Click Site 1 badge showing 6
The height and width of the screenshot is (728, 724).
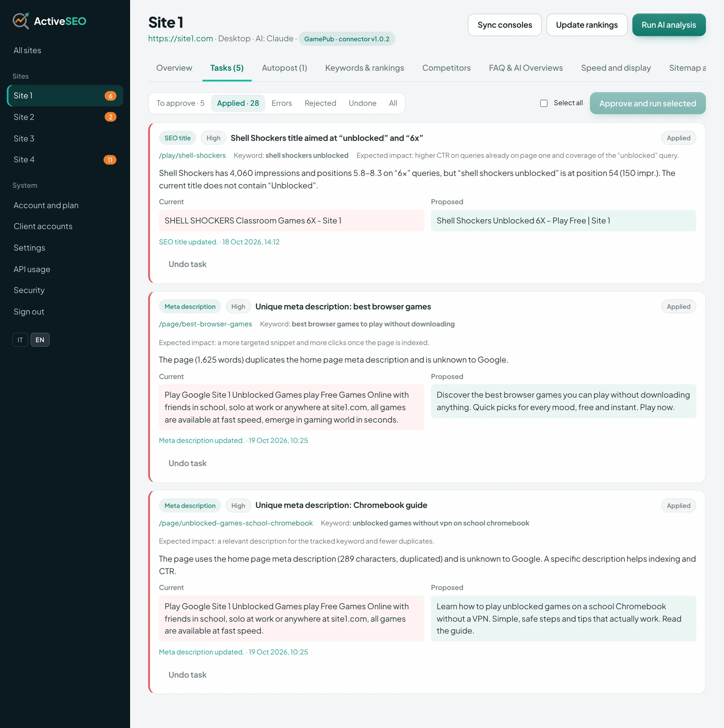[x=110, y=96]
